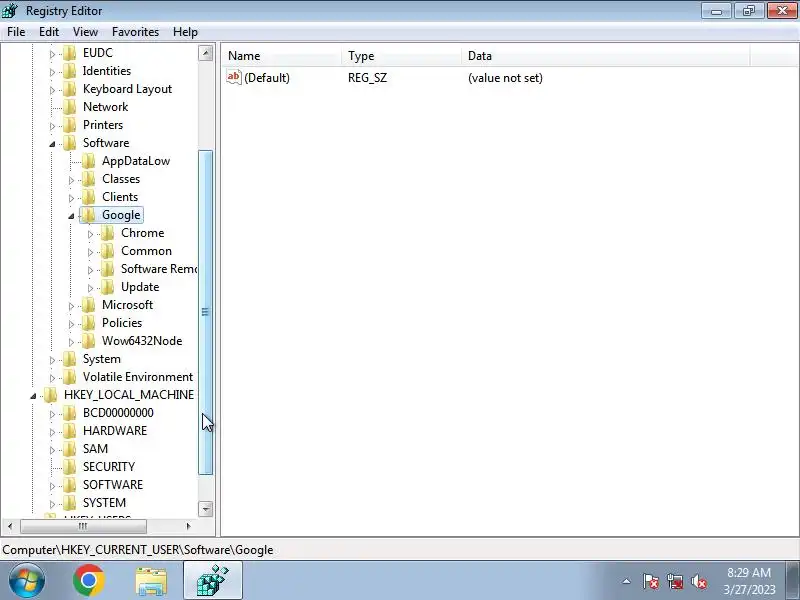Select the SECURITY folder icon
The width and height of the screenshot is (800, 600).
point(69,466)
